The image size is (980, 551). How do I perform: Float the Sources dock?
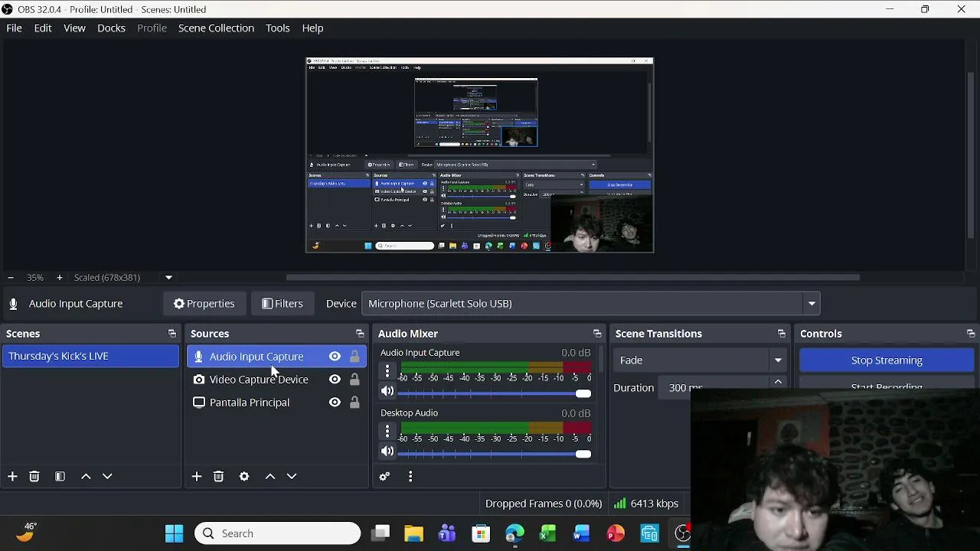pyautogui.click(x=360, y=334)
